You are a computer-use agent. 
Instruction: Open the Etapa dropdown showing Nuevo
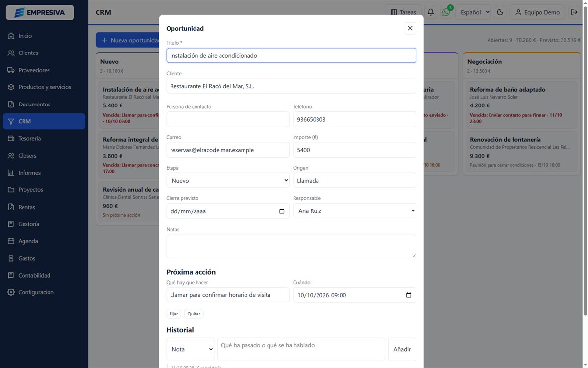(228, 181)
